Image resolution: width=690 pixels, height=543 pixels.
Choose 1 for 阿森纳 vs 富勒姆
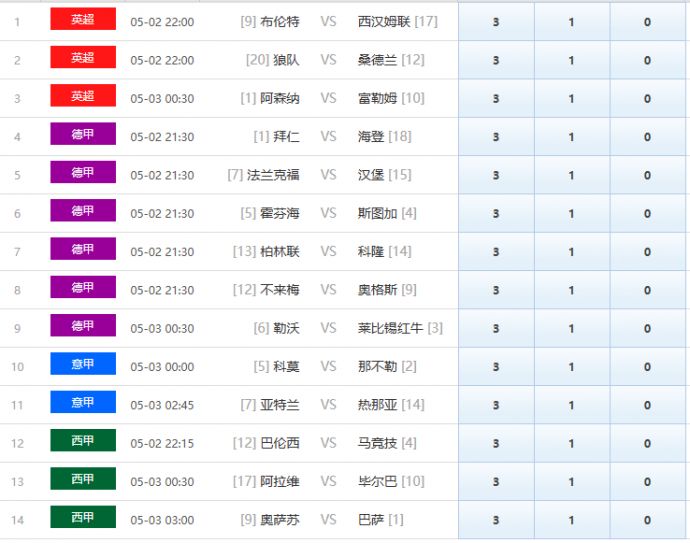[x=572, y=98]
